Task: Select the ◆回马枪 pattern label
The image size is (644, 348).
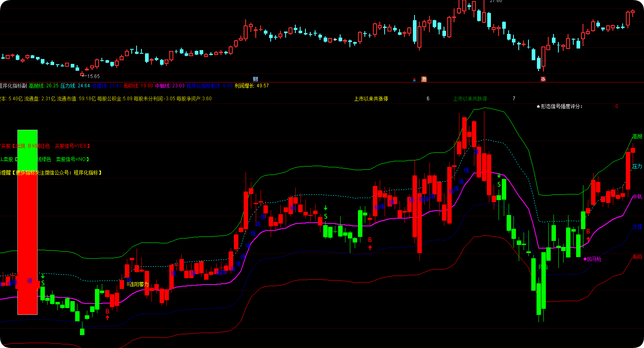Action: (x=592, y=259)
